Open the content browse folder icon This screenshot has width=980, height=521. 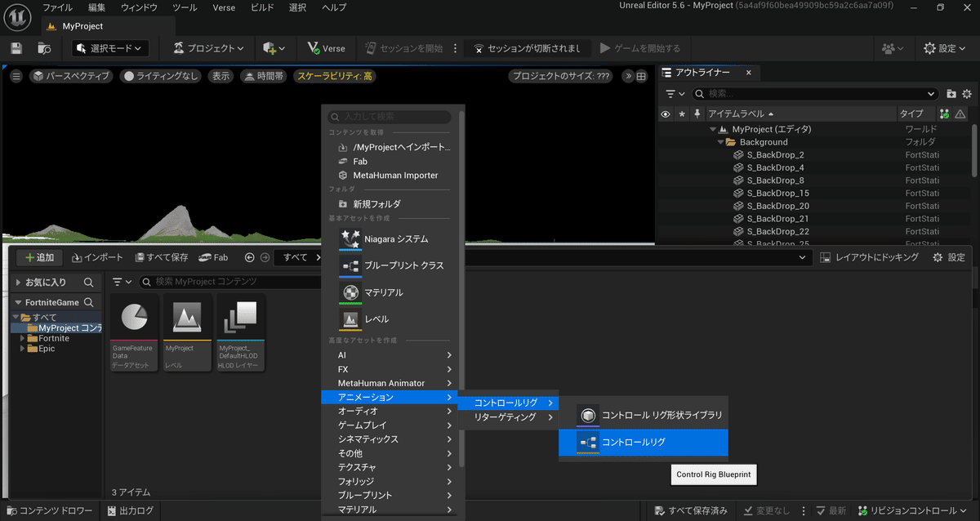[44, 49]
